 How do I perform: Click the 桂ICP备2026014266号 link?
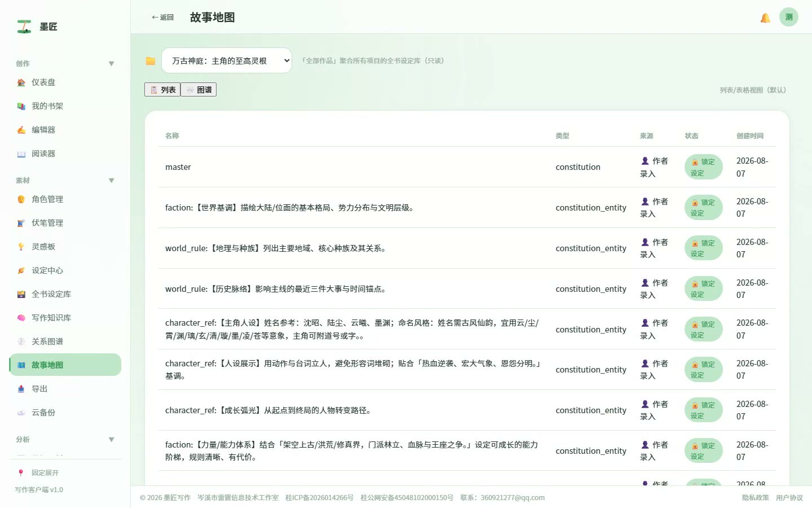[x=319, y=498]
